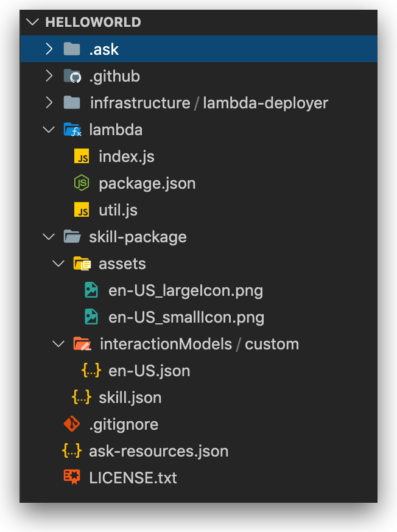Image resolution: width=397 pixels, height=532 pixels.
Task: Expand the .ask folder chevron
Action: point(49,49)
